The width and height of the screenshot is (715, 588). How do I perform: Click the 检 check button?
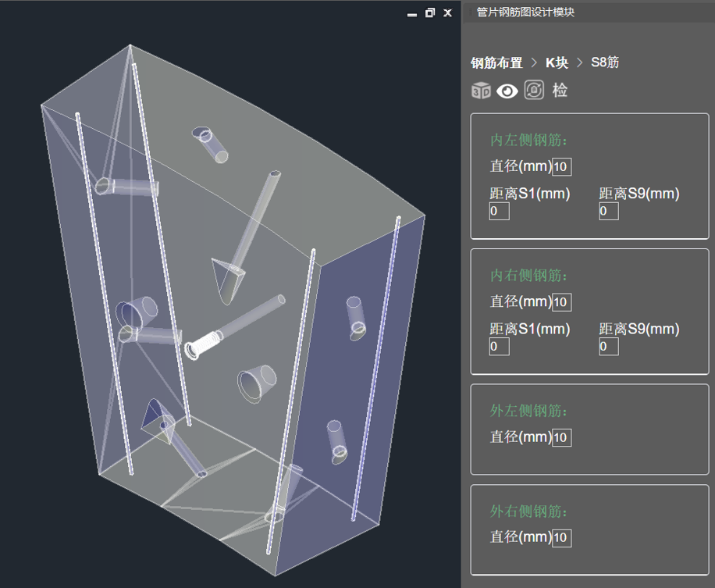[x=560, y=91]
